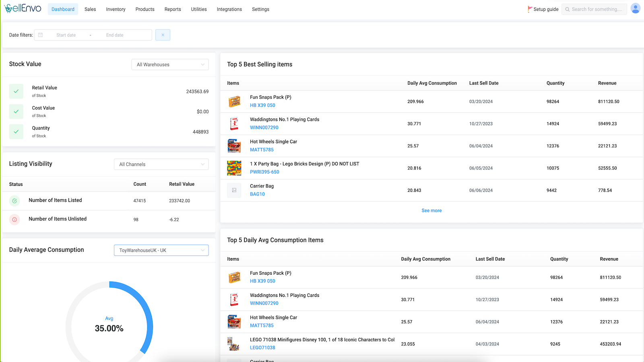Click the Quantity of Stock checkmark
The image size is (644, 362).
click(x=16, y=132)
